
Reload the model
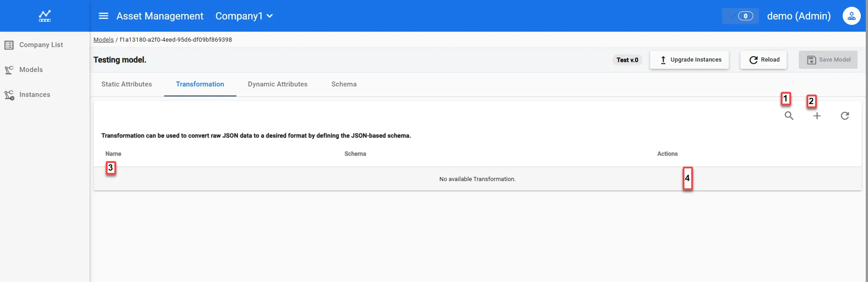coord(764,60)
